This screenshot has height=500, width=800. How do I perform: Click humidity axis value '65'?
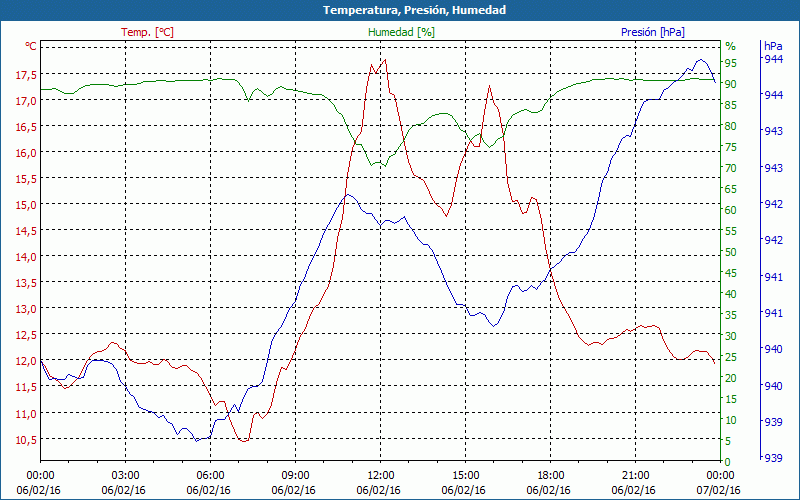[x=731, y=189]
